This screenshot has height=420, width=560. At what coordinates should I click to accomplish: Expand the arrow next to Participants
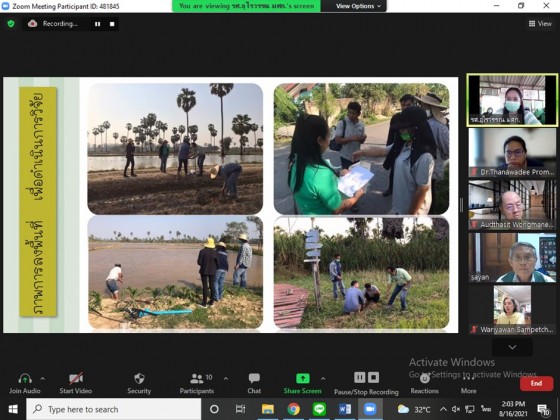pos(226,378)
